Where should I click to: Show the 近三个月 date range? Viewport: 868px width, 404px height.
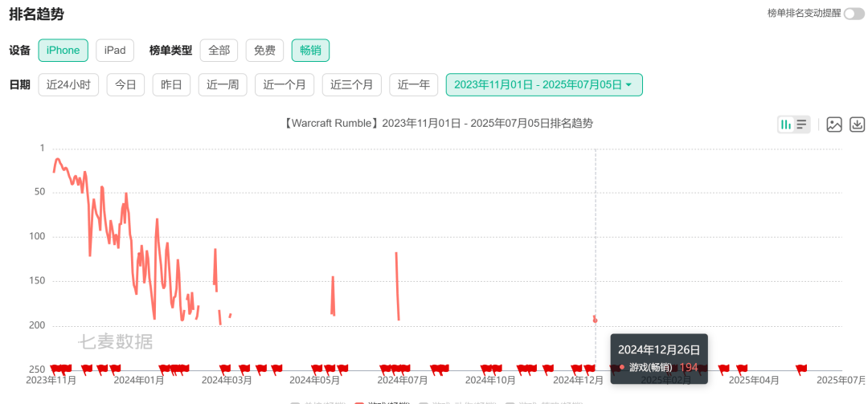tap(352, 84)
